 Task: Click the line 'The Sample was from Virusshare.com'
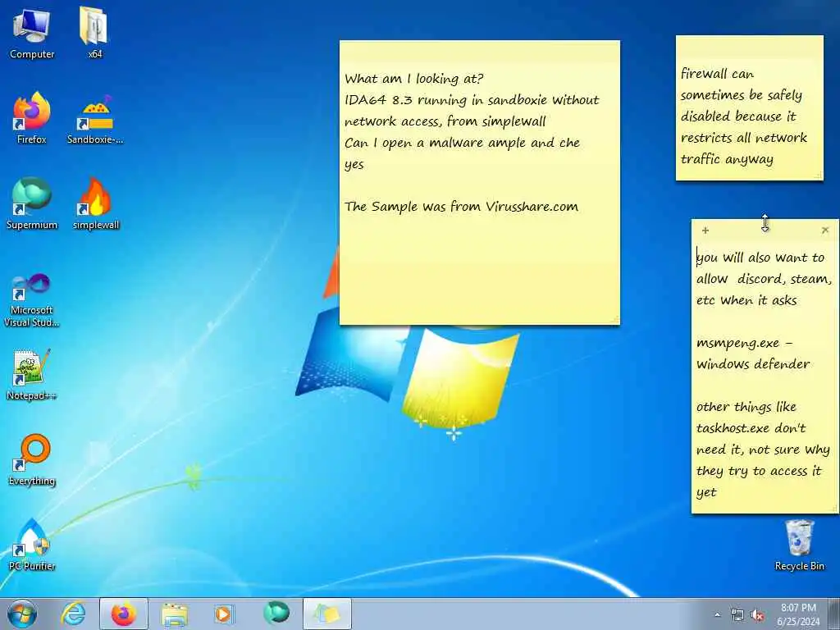coord(461,207)
